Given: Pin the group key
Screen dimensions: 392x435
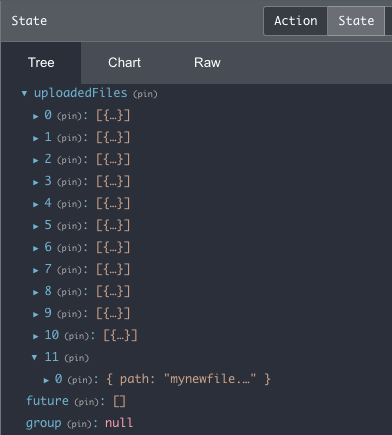Looking at the screenshot, I should [79, 424].
